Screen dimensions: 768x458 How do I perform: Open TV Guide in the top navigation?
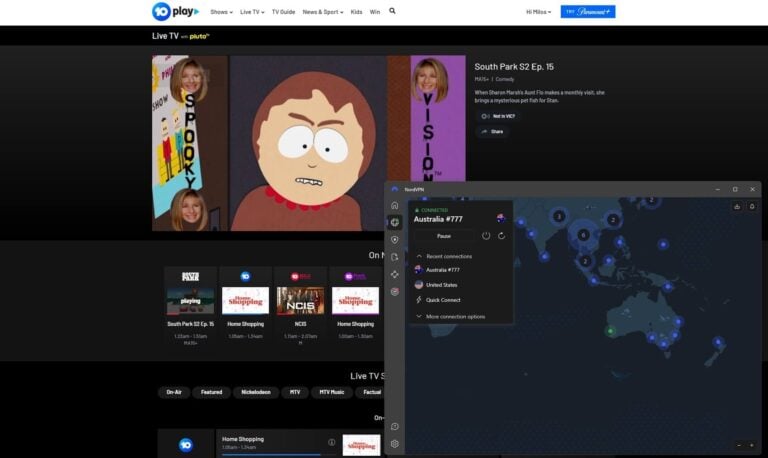click(x=284, y=12)
